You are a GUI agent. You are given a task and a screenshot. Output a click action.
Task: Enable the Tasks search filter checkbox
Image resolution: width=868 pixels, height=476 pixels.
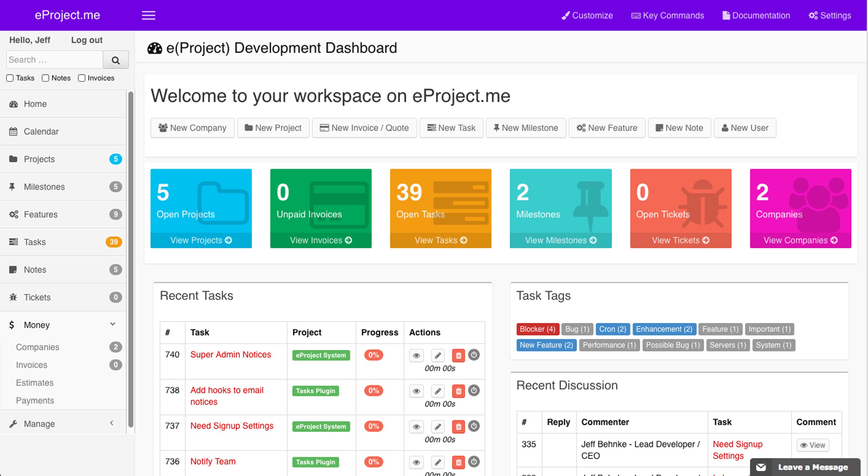(x=10, y=78)
